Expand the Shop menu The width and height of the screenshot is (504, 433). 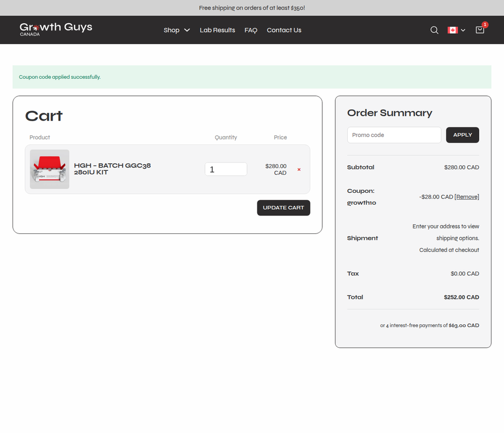pos(177,30)
